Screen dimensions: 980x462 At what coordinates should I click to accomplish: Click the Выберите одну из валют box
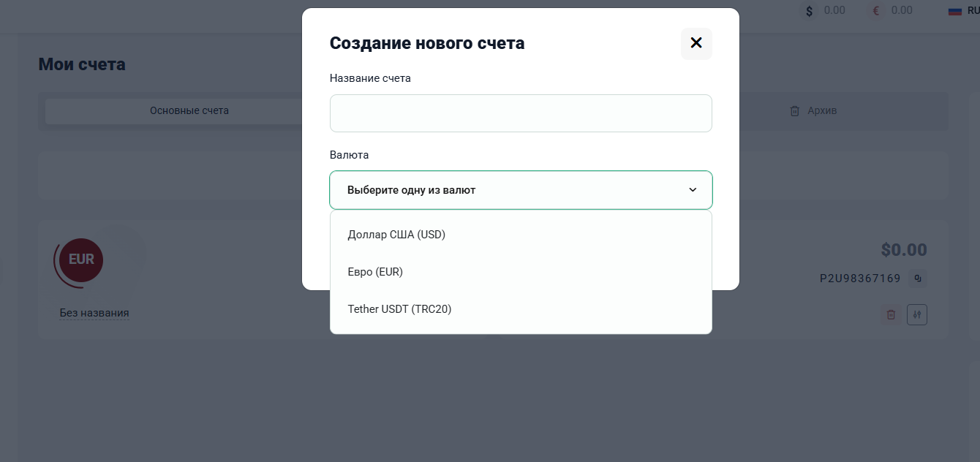[x=521, y=190]
